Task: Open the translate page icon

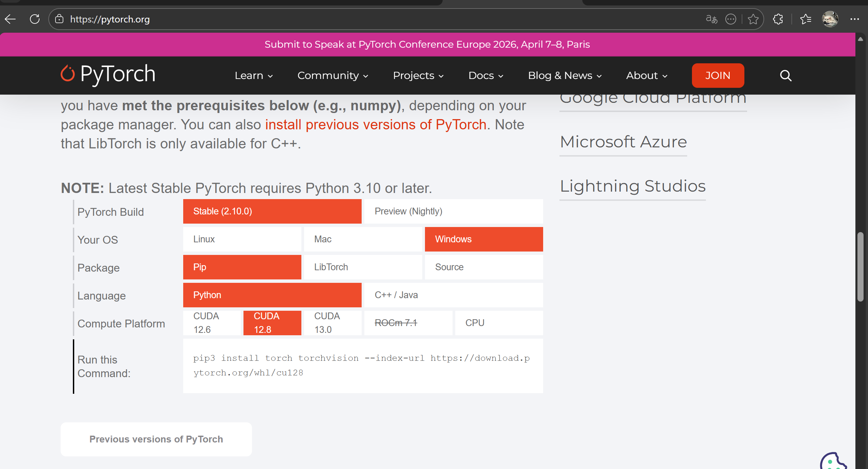Action: [x=711, y=19]
